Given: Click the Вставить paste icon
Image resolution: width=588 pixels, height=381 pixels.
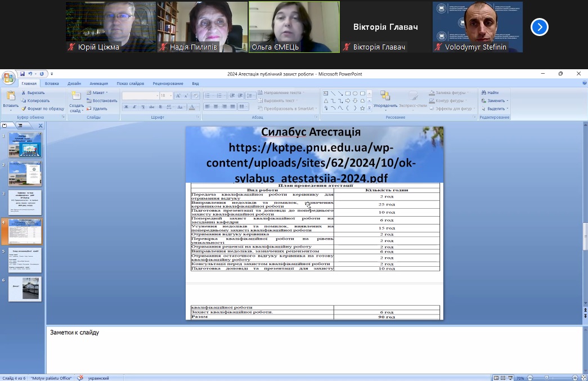Looking at the screenshot, I should (11, 100).
